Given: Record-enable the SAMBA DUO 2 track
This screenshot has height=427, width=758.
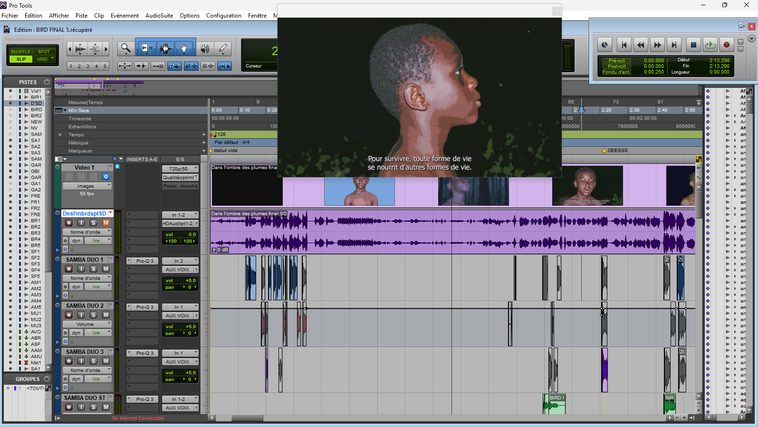Looking at the screenshot, I should (x=69, y=315).
